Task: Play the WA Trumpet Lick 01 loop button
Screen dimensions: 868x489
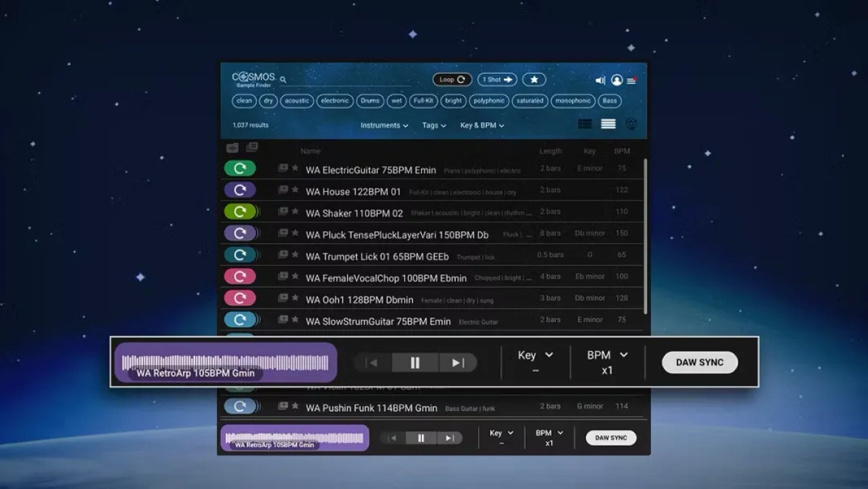Action: (x=240, y=255)
